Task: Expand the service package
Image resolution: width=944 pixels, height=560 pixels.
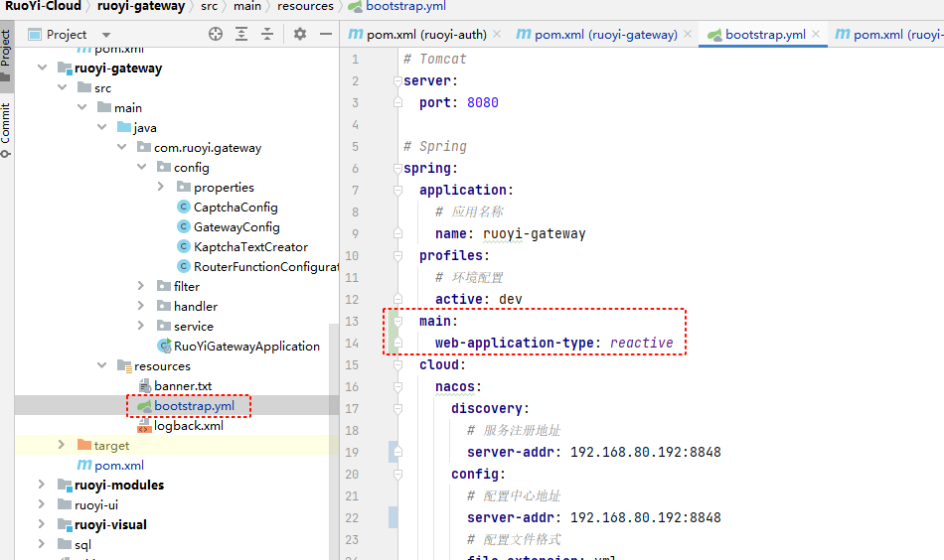Action: pos(141,326)
